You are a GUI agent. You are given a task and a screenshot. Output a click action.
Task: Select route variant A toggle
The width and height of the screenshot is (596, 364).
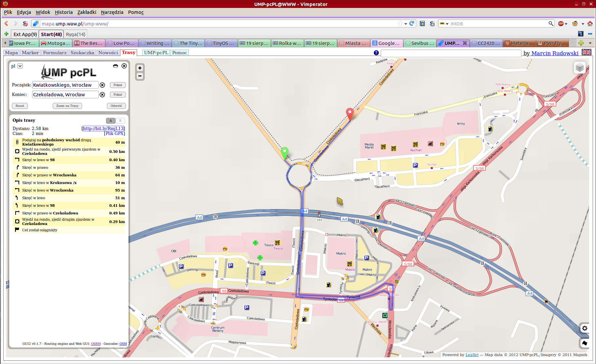tap(111, 121)
